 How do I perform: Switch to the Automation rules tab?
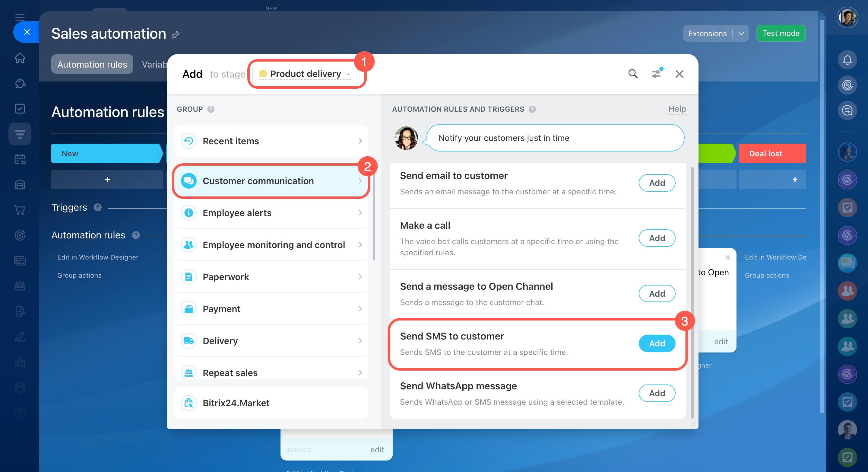pos(92,64)
